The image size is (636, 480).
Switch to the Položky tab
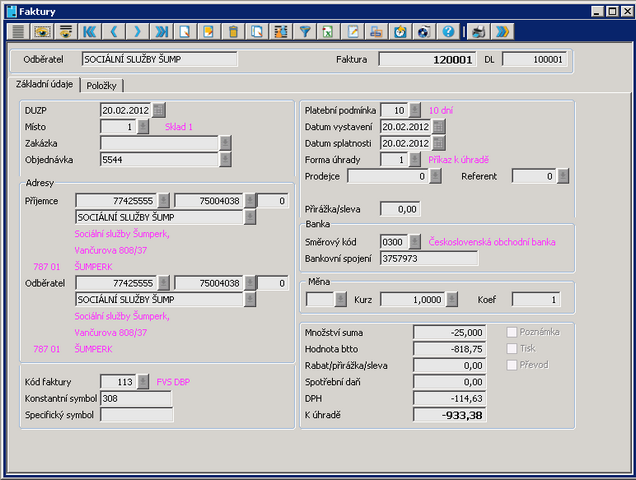(101, 86)
